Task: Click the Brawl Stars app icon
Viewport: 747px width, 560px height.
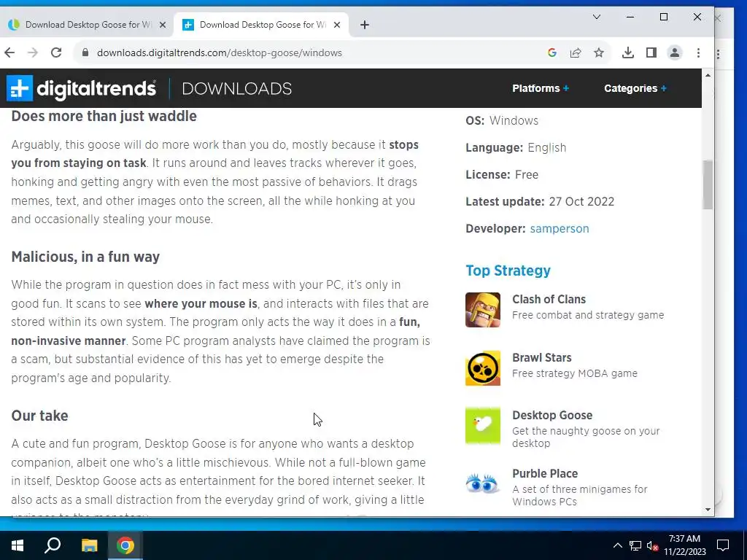Action: (x=483, y=368)
